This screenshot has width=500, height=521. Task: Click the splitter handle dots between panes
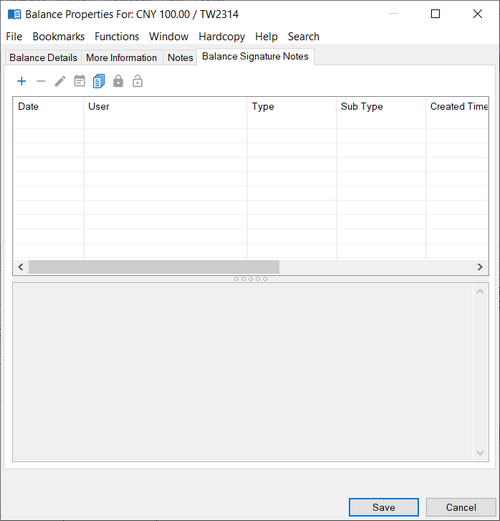[x=251, y=279]
